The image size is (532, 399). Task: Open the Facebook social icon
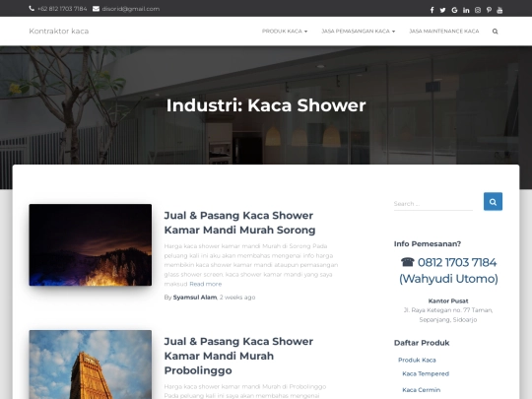pos(432,10)
